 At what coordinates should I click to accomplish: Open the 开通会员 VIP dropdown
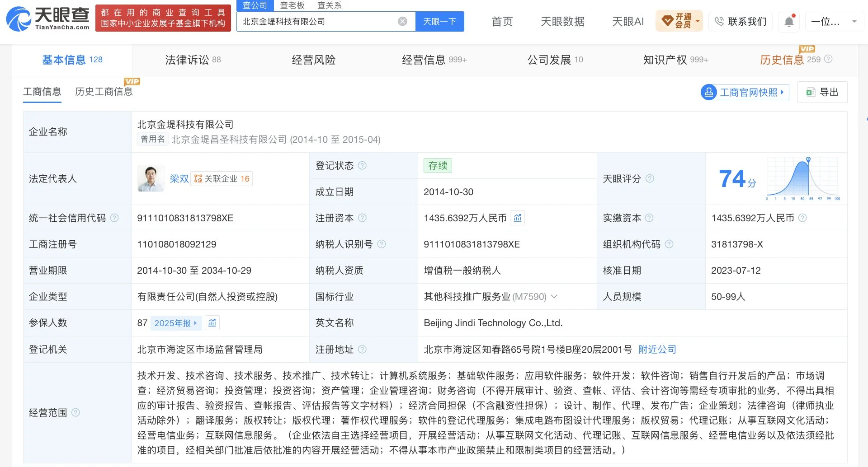coord(679,21)
